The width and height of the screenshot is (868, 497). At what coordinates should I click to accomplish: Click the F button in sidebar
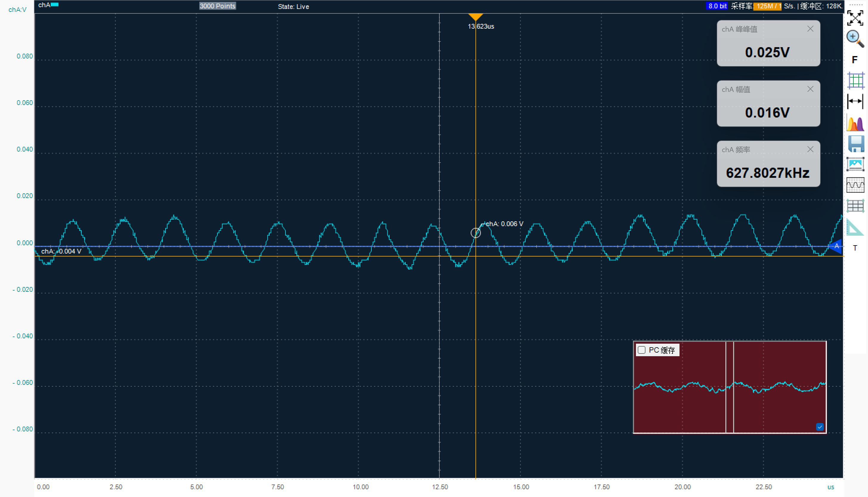tap(855, 60)
